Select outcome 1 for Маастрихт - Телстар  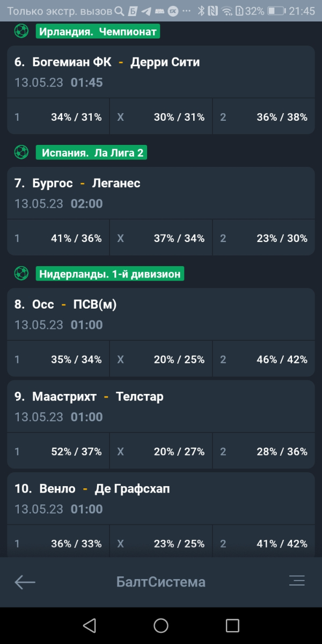point(58,451)
